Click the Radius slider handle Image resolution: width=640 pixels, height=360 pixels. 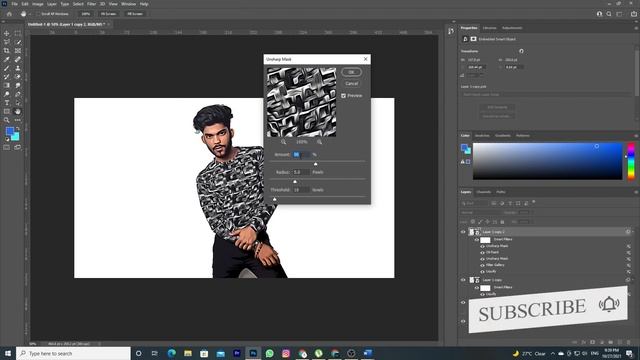point(295,181)
